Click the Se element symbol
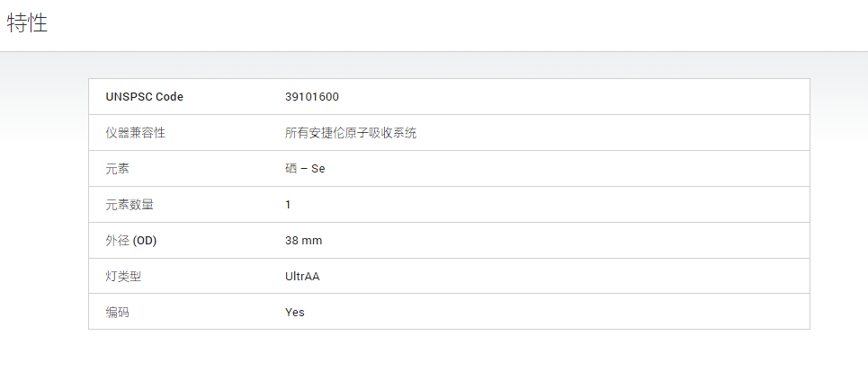Image resolution: width=868 pixels, height=380 pixels. (x=318, y=169)
